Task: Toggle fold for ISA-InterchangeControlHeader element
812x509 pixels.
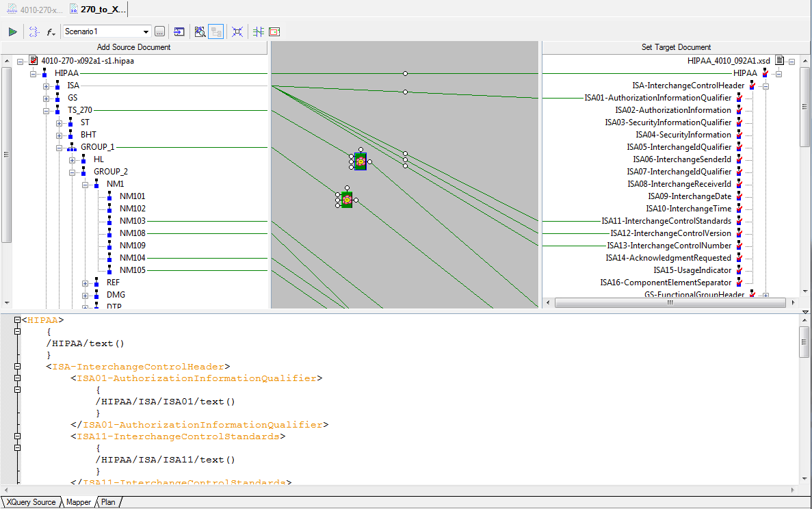Action: coord(18,367)
